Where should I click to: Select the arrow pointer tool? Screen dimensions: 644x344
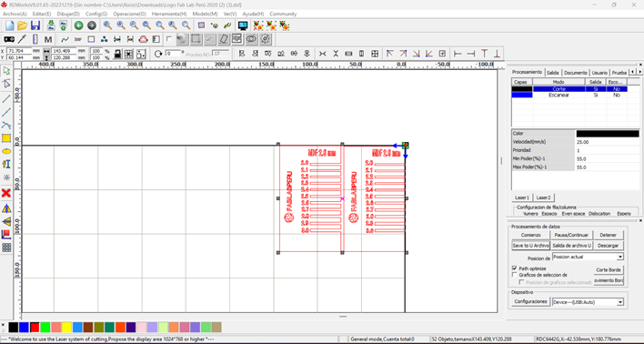coord(6,71)
